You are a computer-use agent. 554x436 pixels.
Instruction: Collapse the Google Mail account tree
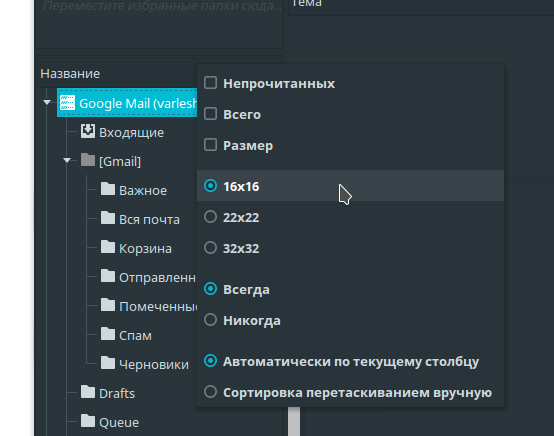(x=47, y=102)
